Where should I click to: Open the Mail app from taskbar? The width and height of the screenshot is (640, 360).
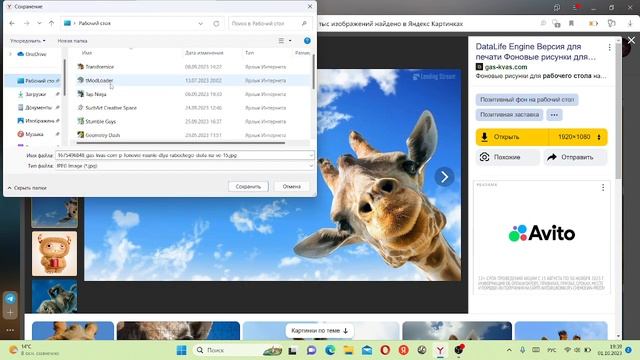pyautogui.click(x=367, y=350)
